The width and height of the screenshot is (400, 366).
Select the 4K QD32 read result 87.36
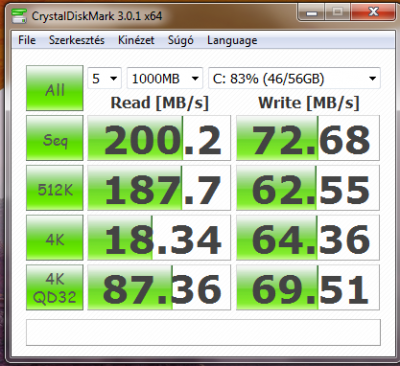159,287
